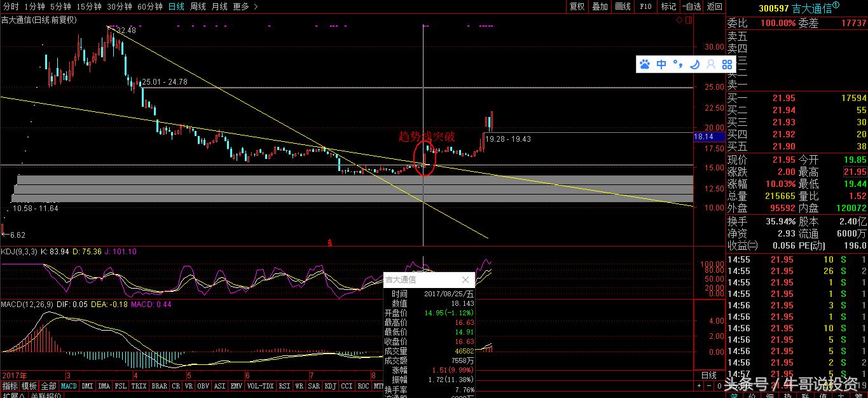Image resolution: width=868 pixels, height=398 pixels.
Task: Open the 画线 drawing tools
Action: click(x=623, y=6)
